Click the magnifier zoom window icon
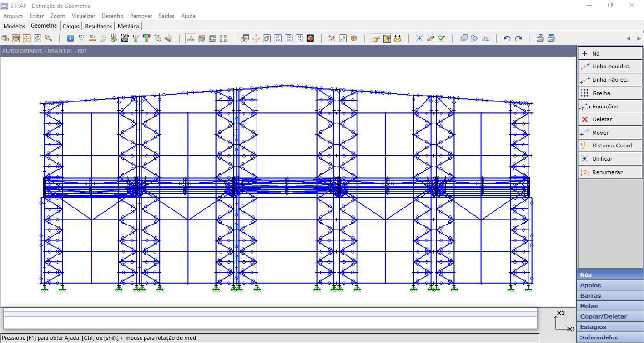 48,38
